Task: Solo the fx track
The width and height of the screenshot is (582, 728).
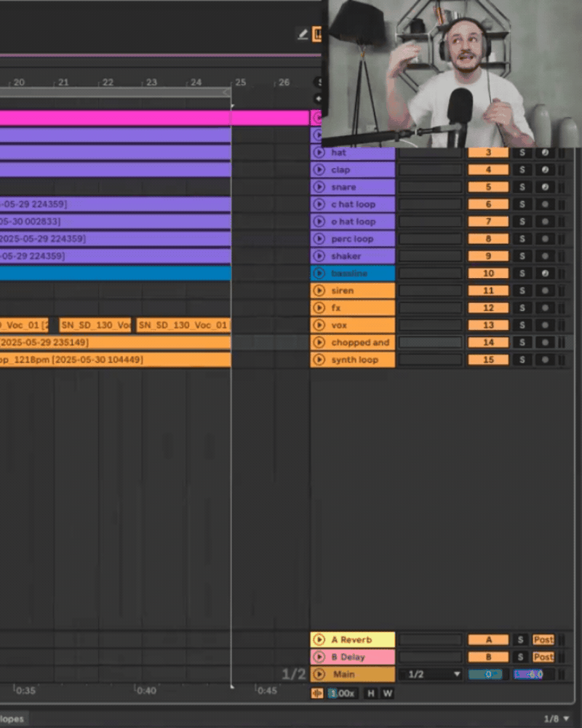Action: pos(522,308)
